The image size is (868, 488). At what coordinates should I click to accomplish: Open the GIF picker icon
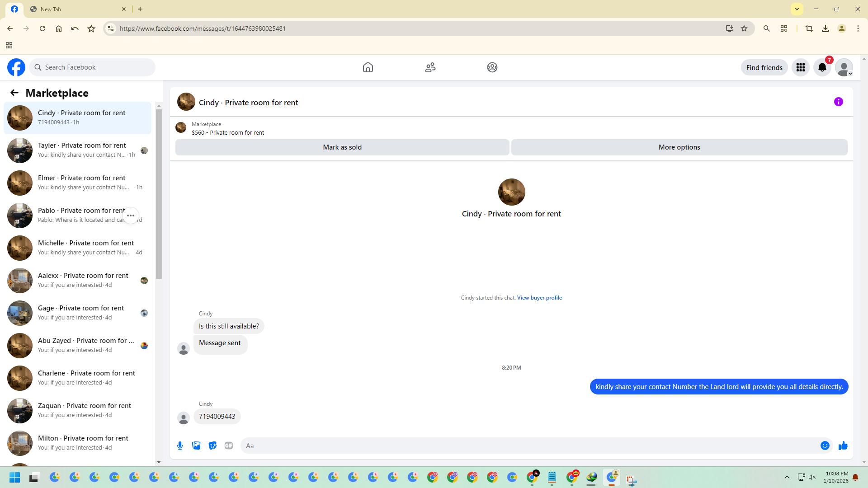tap(229, 446)
